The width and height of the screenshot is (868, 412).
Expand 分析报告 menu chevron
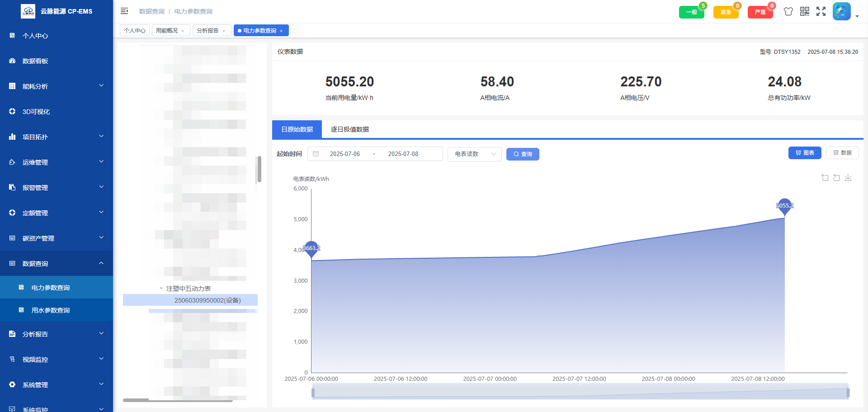pyautogui.click(x=101, y=333)
